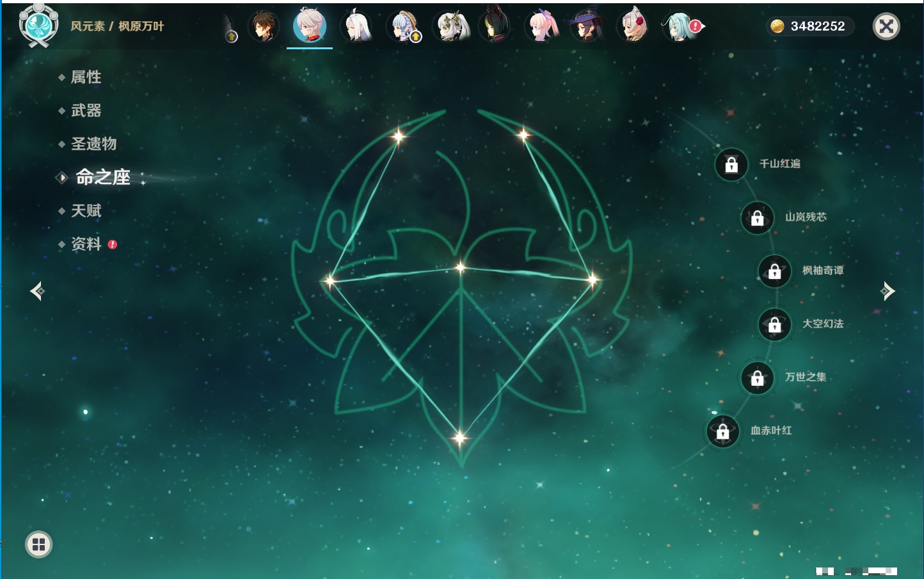Click the 大空幻法 constellation label
924x579 pixels.
point(824,324)
